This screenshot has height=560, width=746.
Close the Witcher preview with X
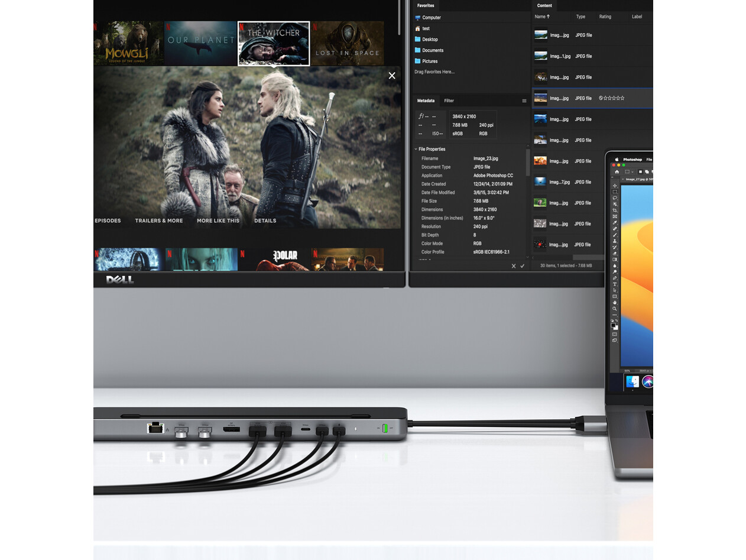pyautogui.click(x=392, y=76)
